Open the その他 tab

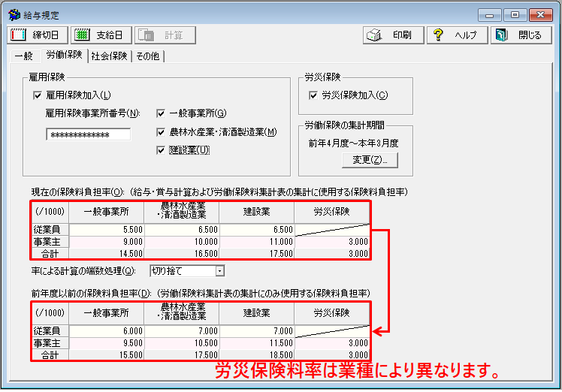(148, 56)
